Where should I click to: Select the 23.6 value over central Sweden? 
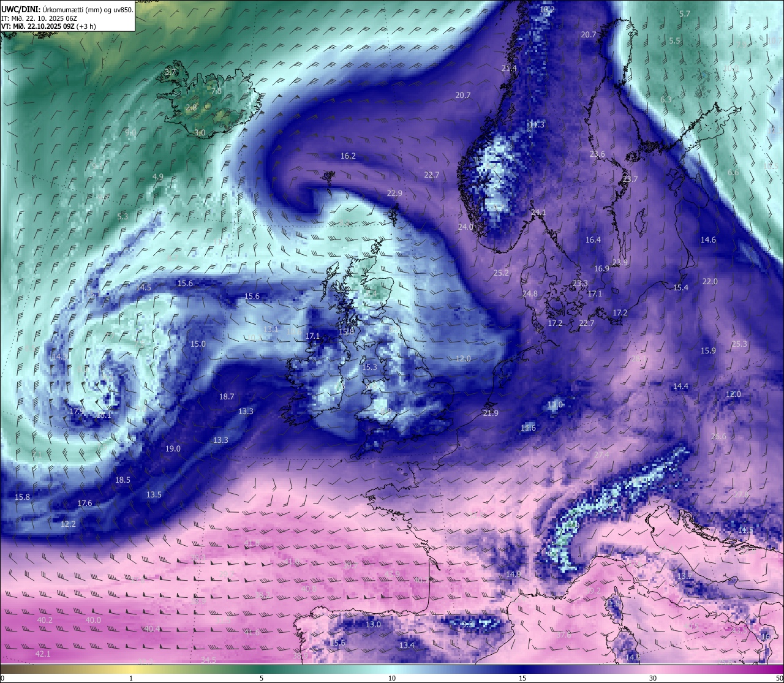pyautogui.click(x=597, y=154)
